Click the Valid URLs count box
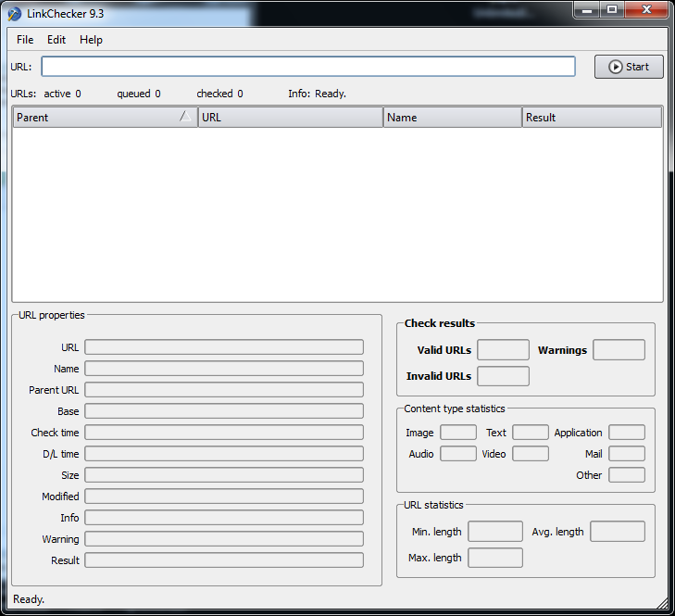675x616 pixels. click(503, 350)
